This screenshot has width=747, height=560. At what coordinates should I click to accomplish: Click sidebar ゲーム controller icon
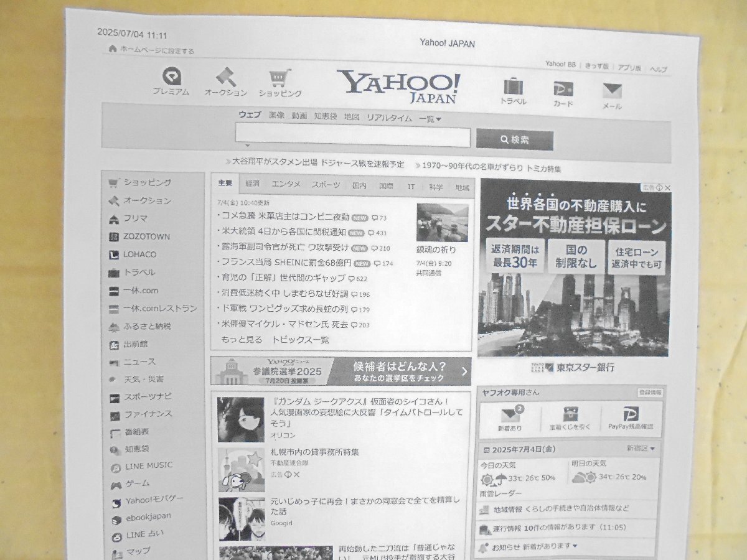116,485
